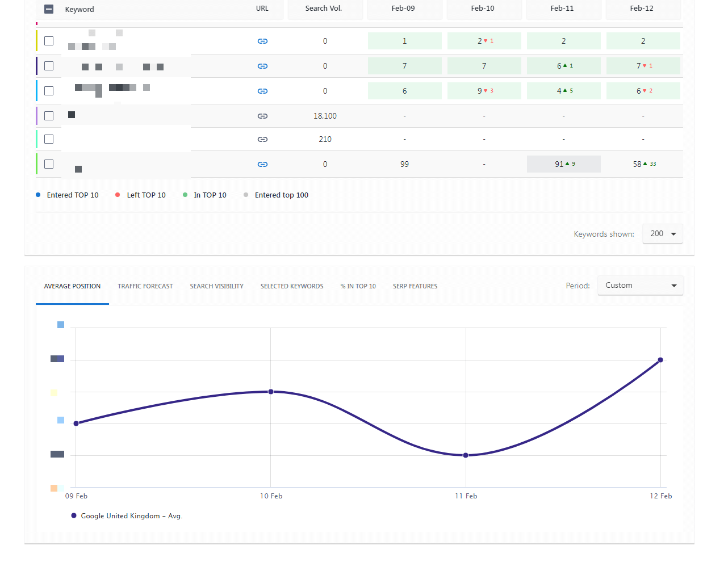Switch to the Traffic Forecast tab
Viewport: 728px width, 562px height.
point(145,286)
